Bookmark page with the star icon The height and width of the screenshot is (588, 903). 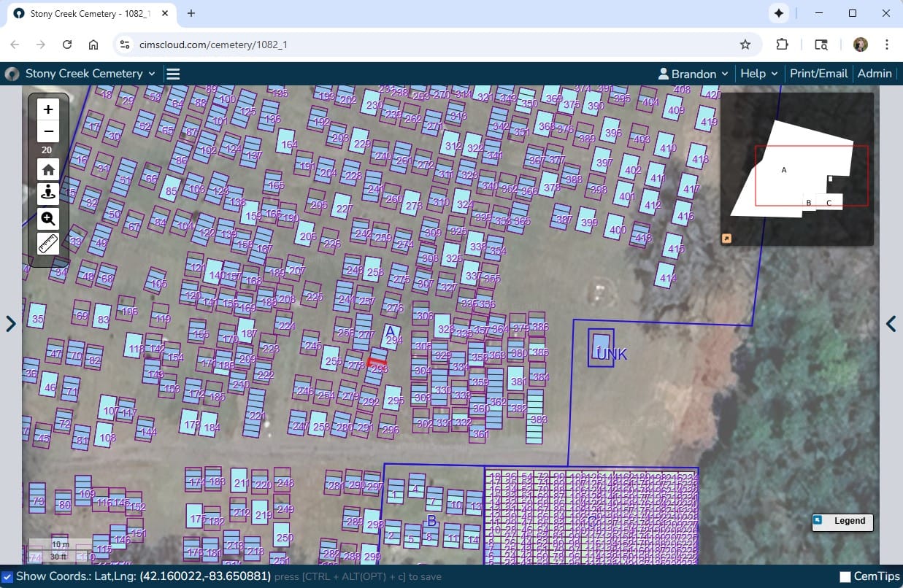coord(745,45)
